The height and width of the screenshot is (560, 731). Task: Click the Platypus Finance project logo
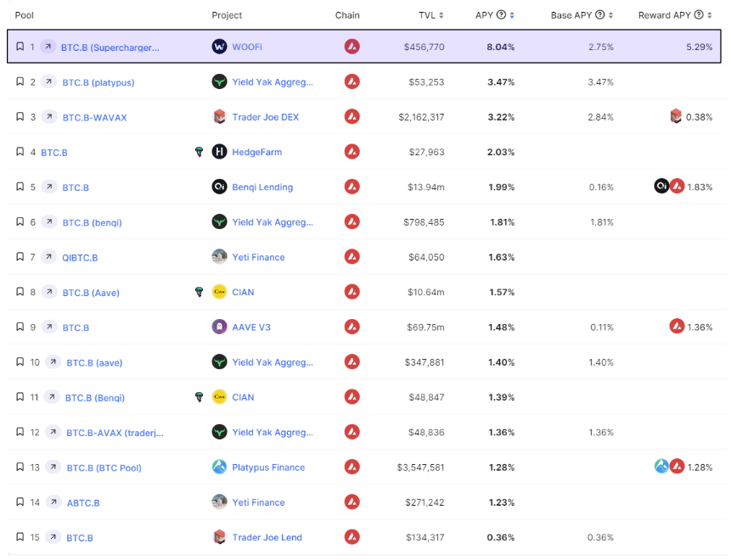point(219,468)
